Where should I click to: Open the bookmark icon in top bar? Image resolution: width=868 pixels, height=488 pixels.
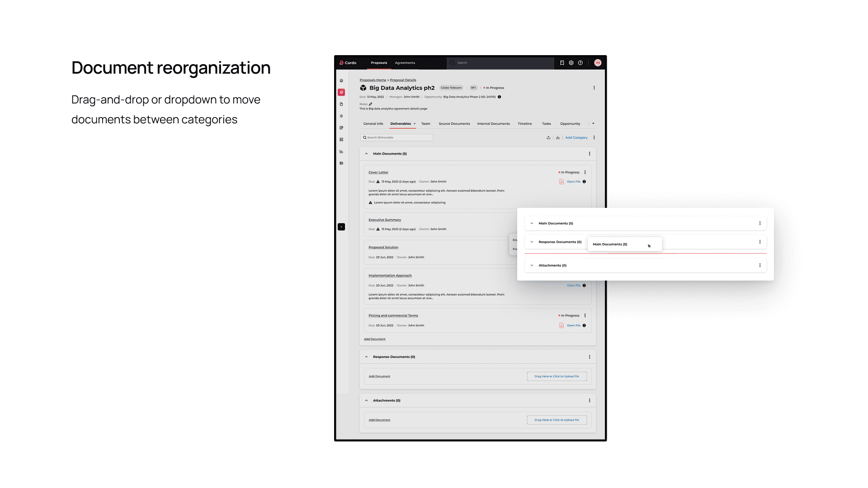click(x=562, y=63)
